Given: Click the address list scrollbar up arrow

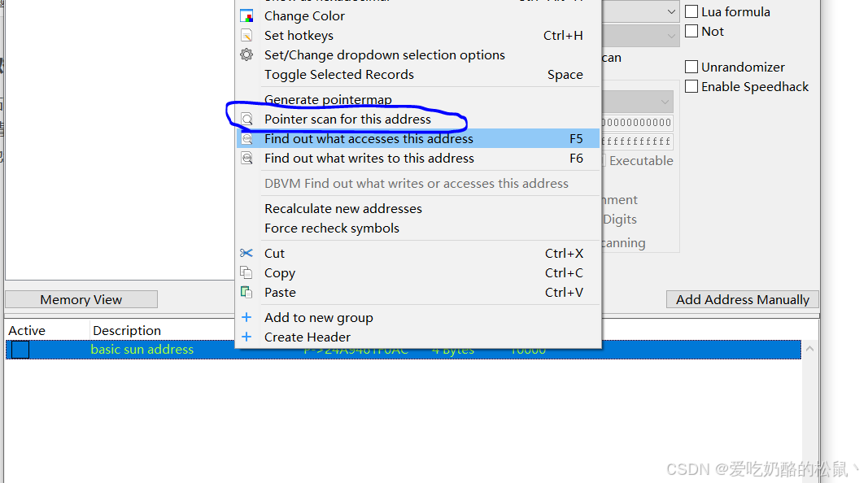Looking at the screenshot, I should click(810, 349).
